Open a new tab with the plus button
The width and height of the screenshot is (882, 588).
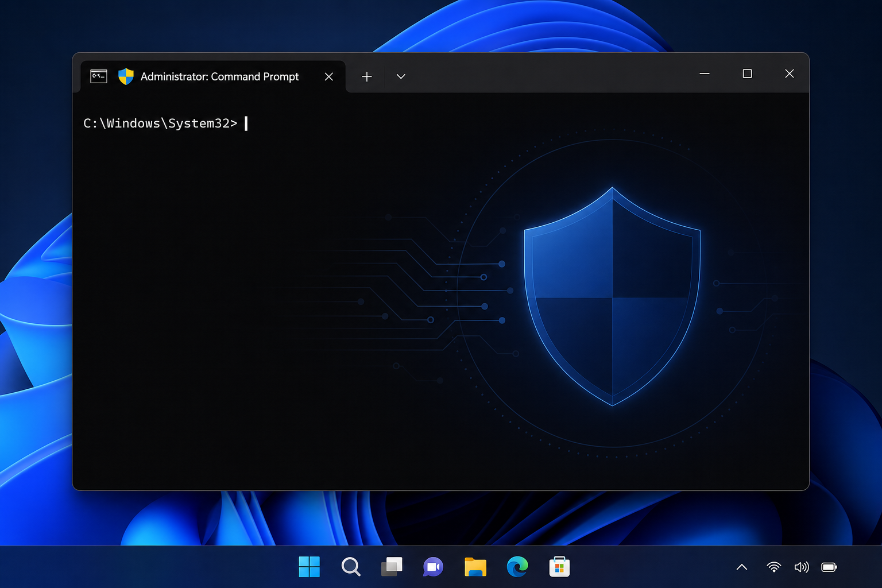[x=367, y=76]
